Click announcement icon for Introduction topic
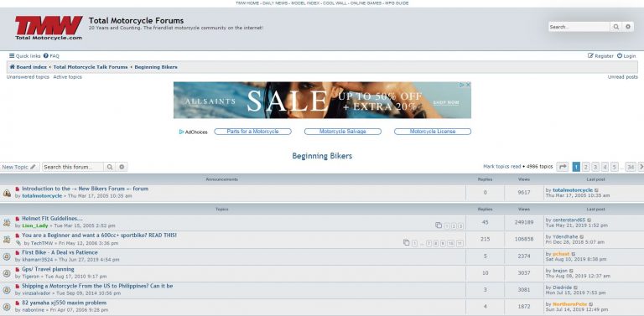 click(x=7, y=193)
